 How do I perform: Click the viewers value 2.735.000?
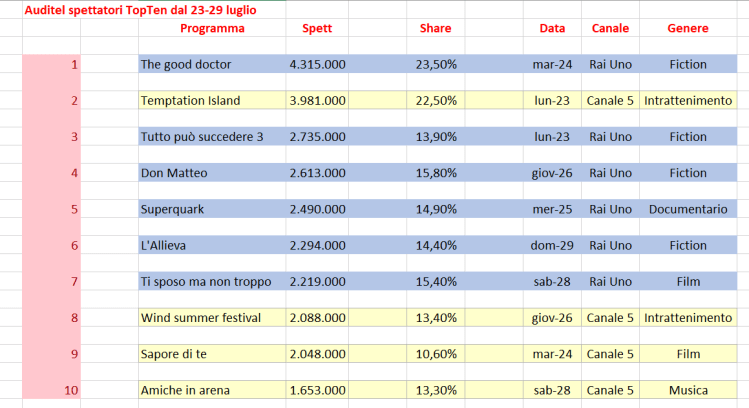[x=318, y=137]
